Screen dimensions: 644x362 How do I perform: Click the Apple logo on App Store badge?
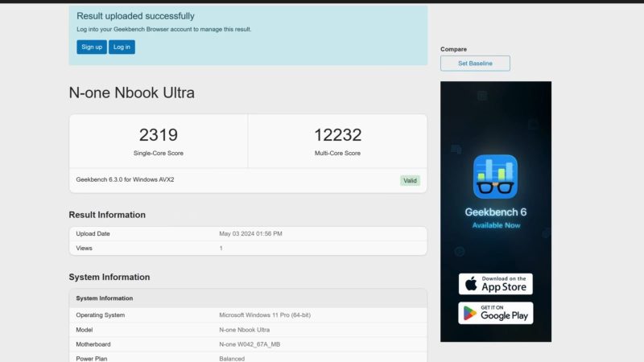point(471,284)
